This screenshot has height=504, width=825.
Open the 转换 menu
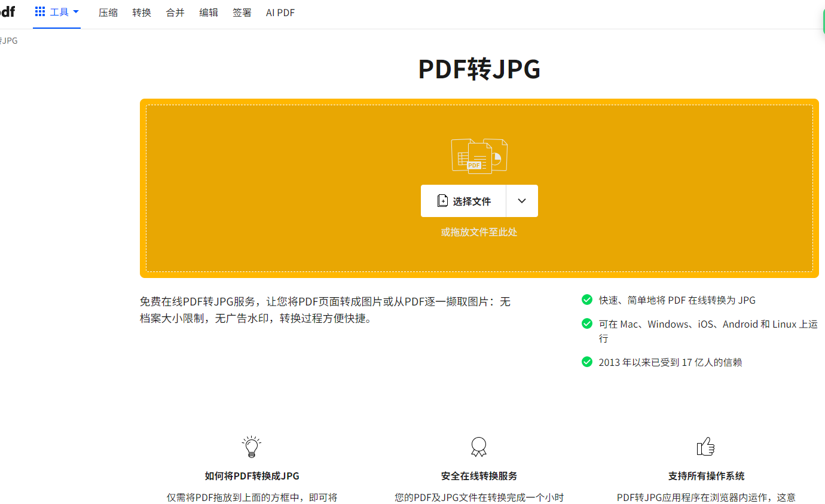tap(142, 13)
